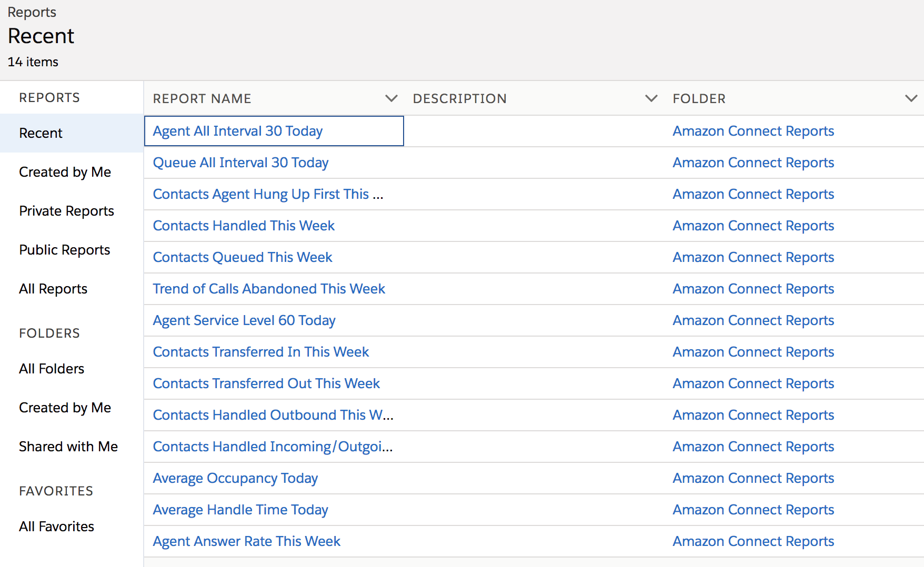Open All Favorites in the sidebar

[x=56, y=526]
